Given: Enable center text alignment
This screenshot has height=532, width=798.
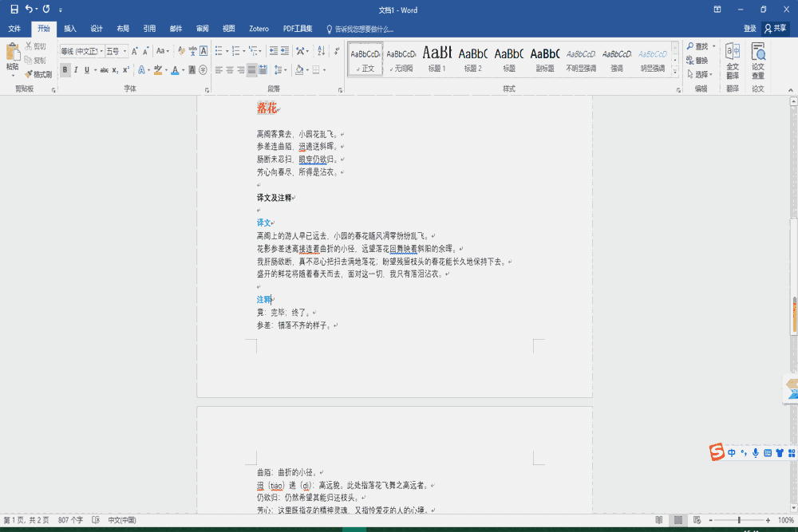Looking at the screenshot, I should click(x=229, y=70).
